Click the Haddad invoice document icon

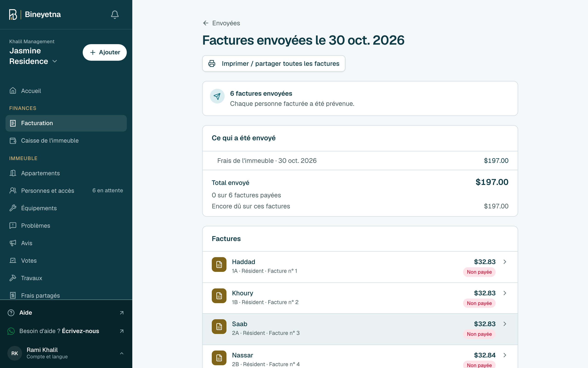(x=219, y=264)
